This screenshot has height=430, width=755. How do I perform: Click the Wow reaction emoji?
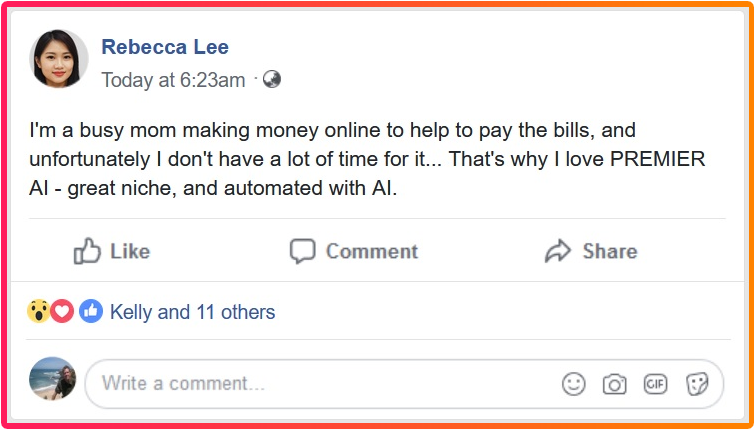[39, 312]
